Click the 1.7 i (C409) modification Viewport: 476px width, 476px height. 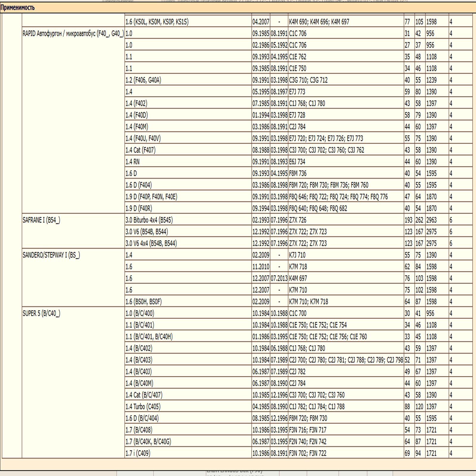click(x=138, y=453)
